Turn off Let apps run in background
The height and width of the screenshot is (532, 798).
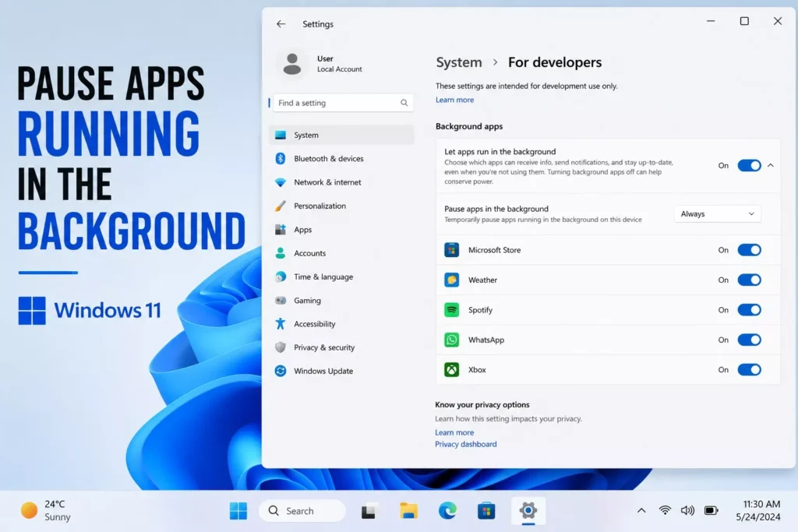click(x=749, y=165)
